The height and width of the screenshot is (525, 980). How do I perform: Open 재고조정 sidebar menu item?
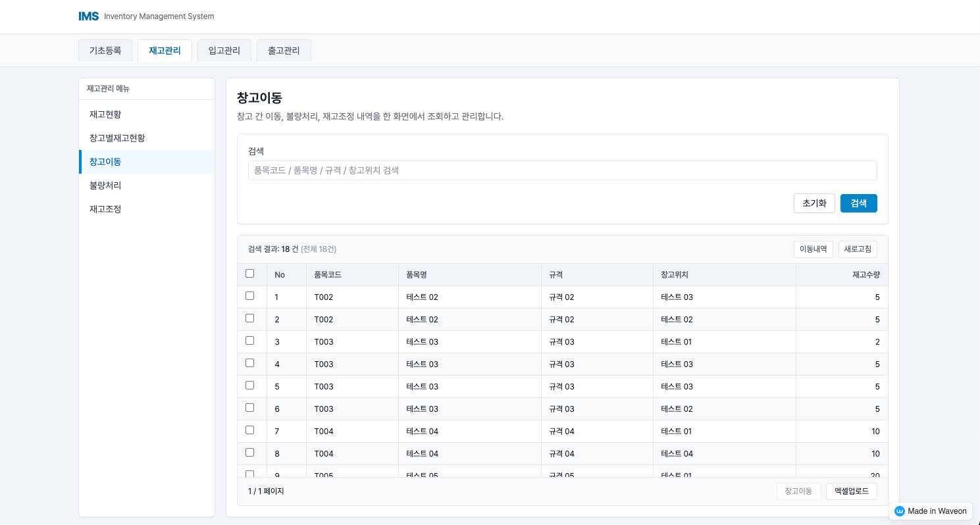click(x=105, y=209)
